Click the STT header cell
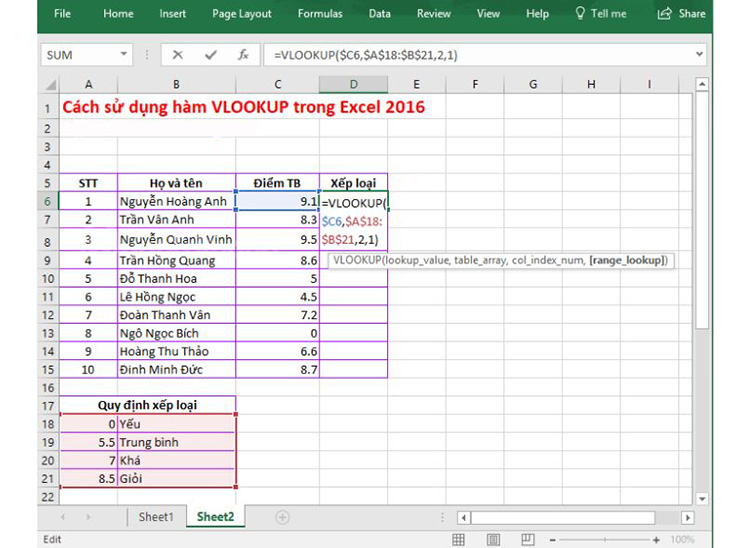 (x=88, y=183)
